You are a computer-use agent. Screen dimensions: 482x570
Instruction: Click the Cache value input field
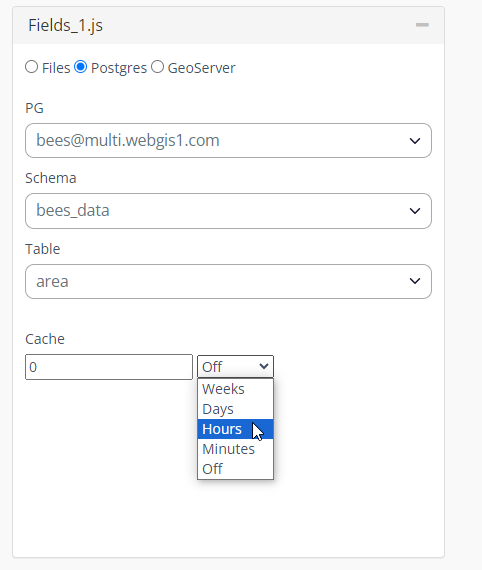point(109,367)
